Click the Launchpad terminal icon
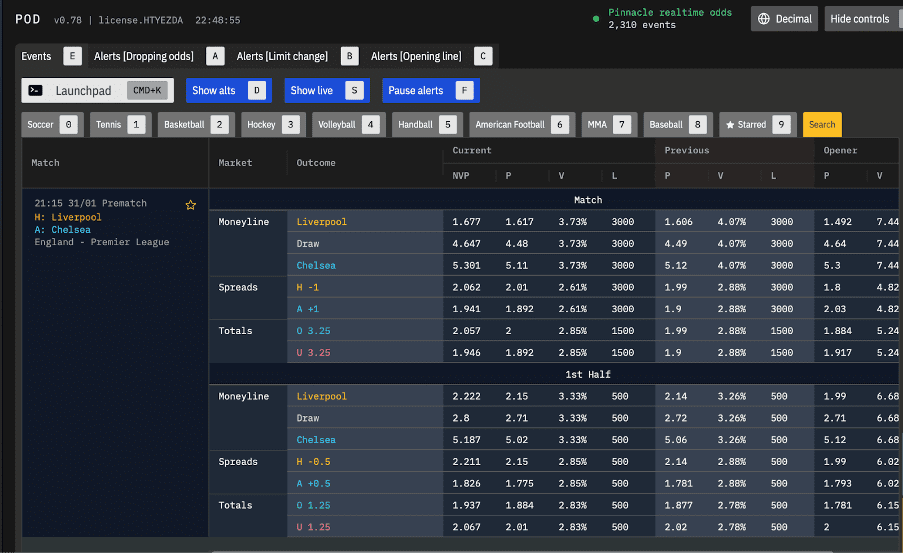 click(x=36, y=91)
